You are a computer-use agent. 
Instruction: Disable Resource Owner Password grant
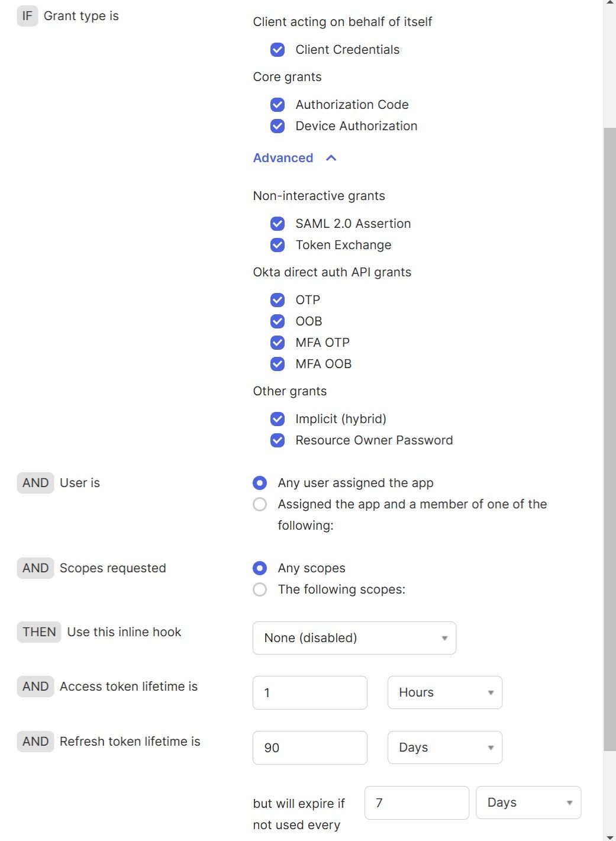click(278, 440)
